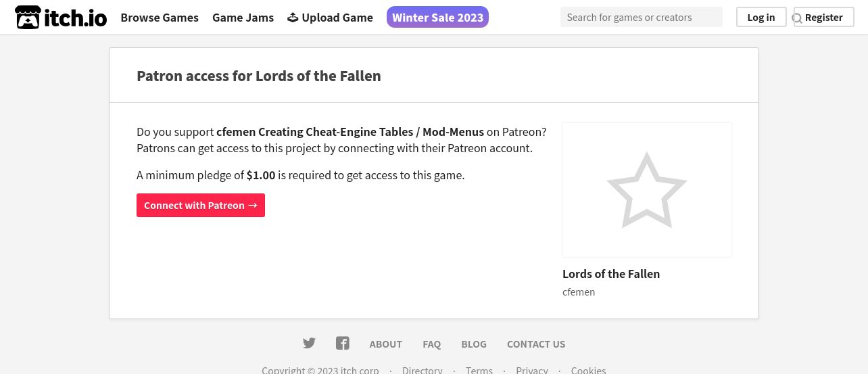Open Browse Games in the navigation
The height and width of the screenshot is (374, 868).
(x=160, y=18)
